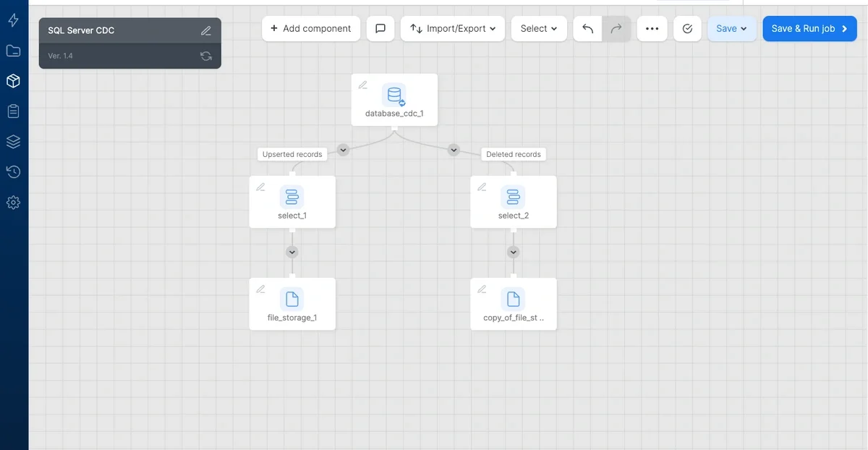Image resolution: width=868 pixels, height=450 pixels.
Task: Click the validate checkmark in the toolbar
Action: point(687,28)
